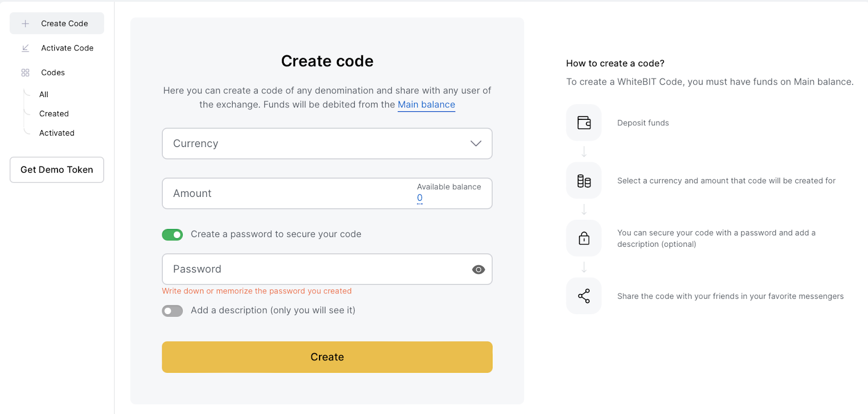Open the Created codes list

coord(54,114)
